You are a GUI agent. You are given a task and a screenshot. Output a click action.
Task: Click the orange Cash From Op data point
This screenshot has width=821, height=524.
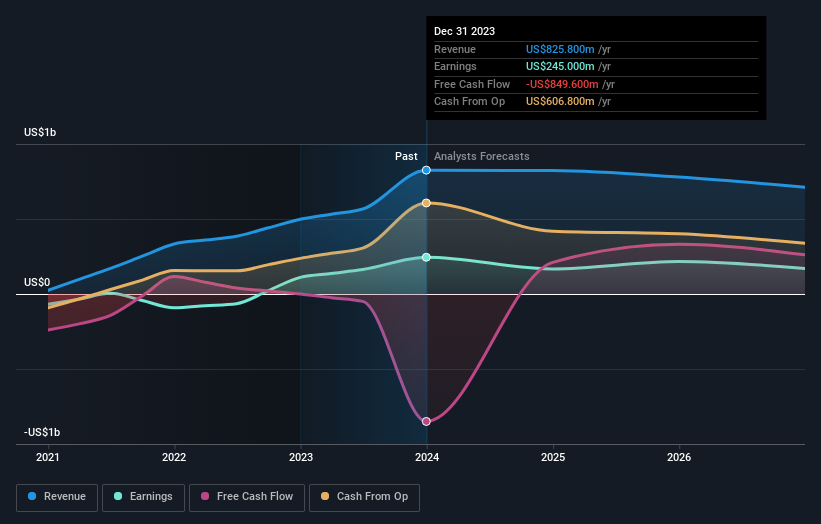(x=426, y=203)
